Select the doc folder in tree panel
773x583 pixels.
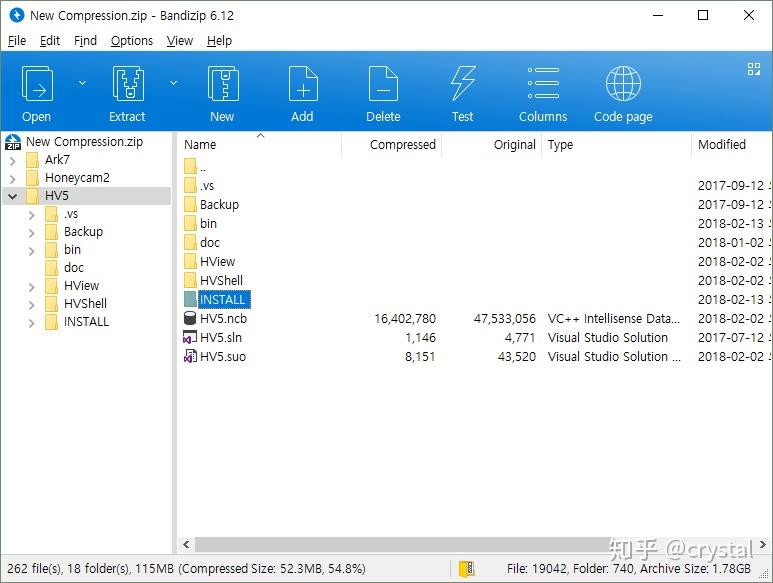pyautogui.click(x=74, y=268)
